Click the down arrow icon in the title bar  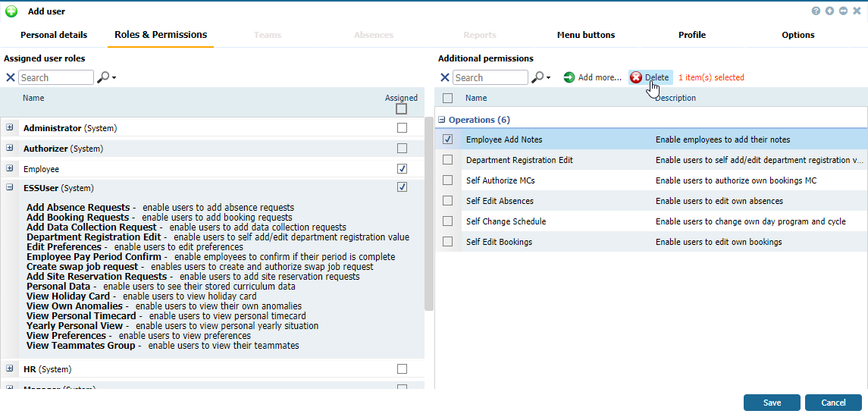(x=829, y=11)
